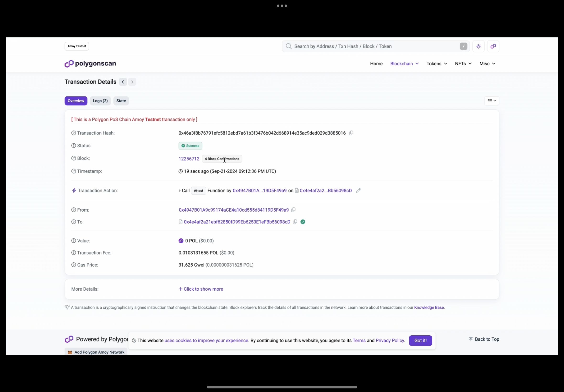Click Back to Top

coord(484,339)
